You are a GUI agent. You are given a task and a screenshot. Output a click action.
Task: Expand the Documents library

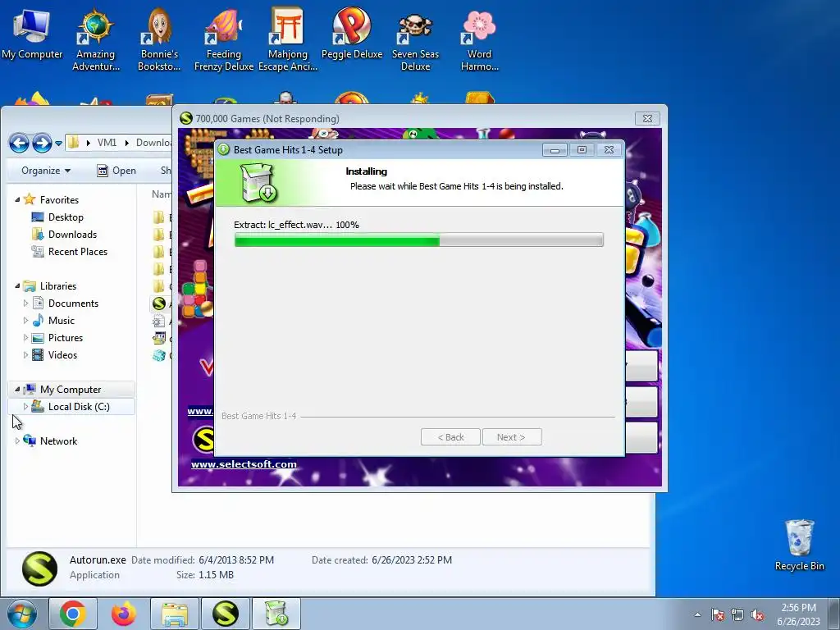(x=25, y=304)
